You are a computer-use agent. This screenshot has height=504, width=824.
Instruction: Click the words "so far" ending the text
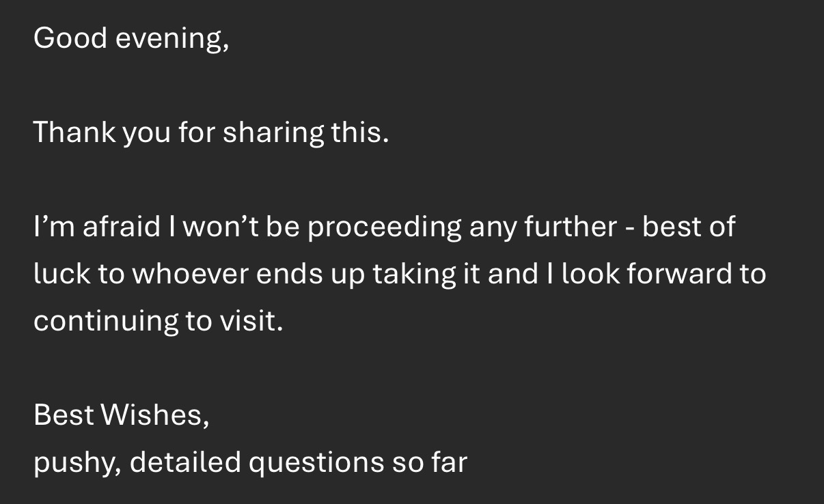[430, 462]
